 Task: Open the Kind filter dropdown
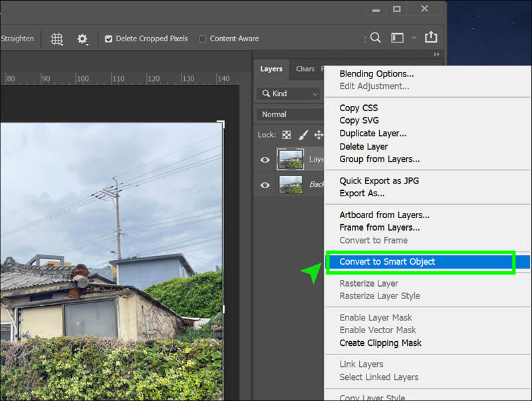pyautogui.click(x=289, y=94)
